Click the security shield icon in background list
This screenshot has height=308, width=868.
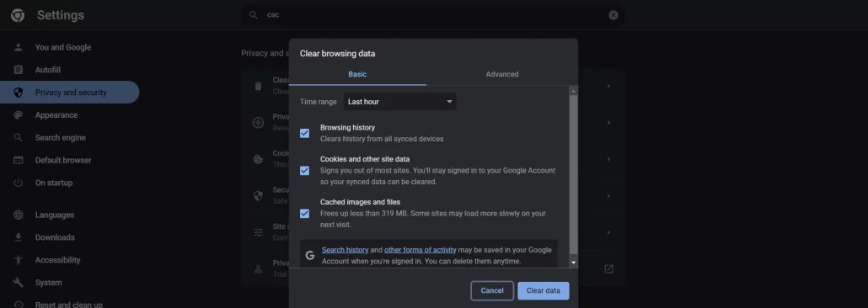tap(258, 195)
